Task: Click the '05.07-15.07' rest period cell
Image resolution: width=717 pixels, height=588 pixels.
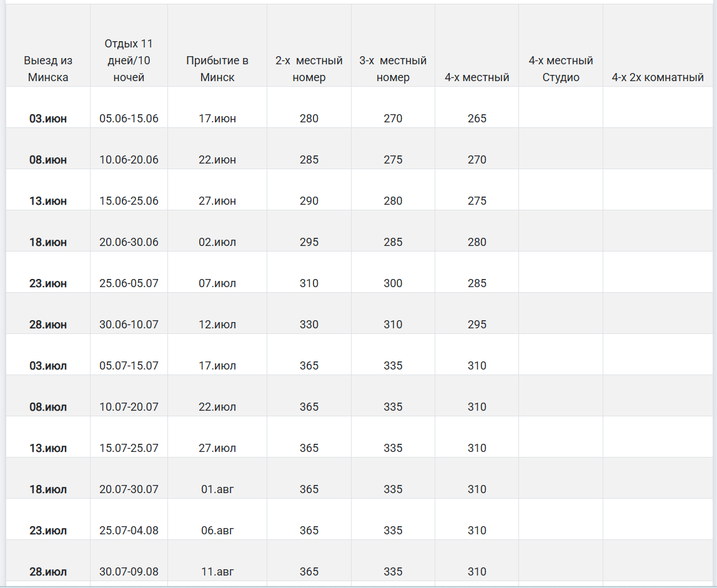Action: point(129,366)
